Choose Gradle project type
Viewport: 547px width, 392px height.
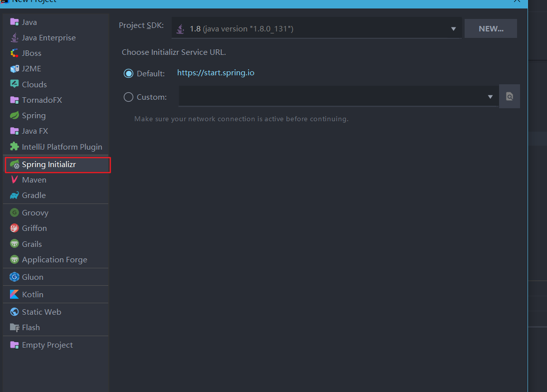[x=56, y=196]
